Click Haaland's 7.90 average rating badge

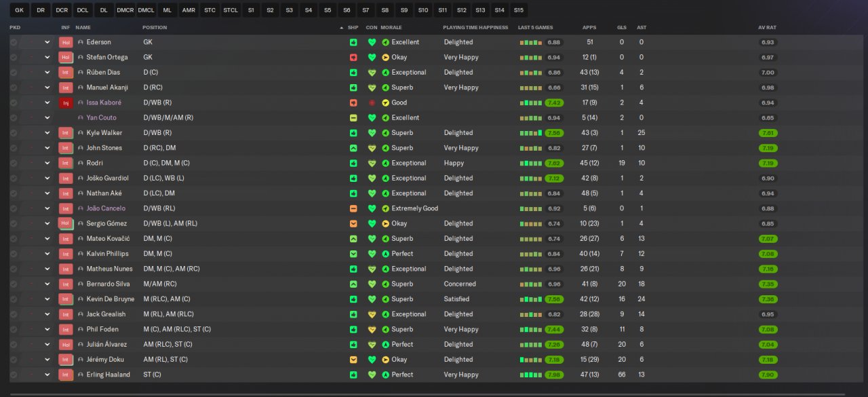point(768,375)
